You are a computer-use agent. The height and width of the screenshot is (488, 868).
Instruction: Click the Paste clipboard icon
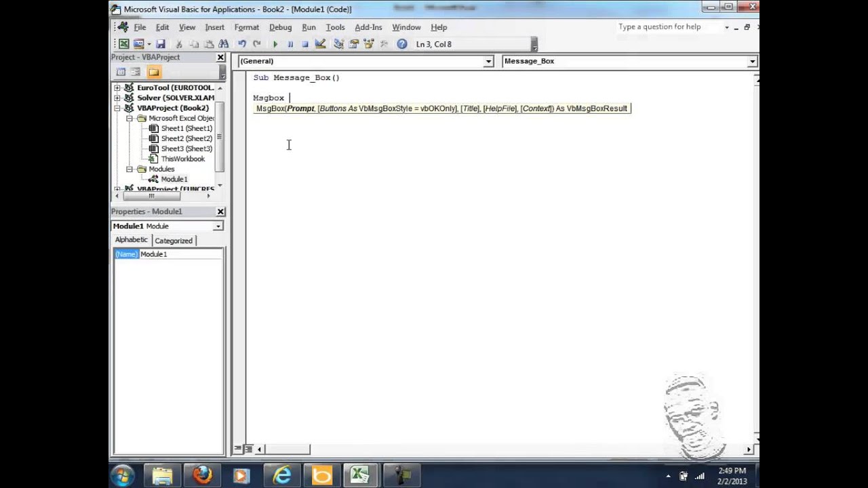(208, 44)
